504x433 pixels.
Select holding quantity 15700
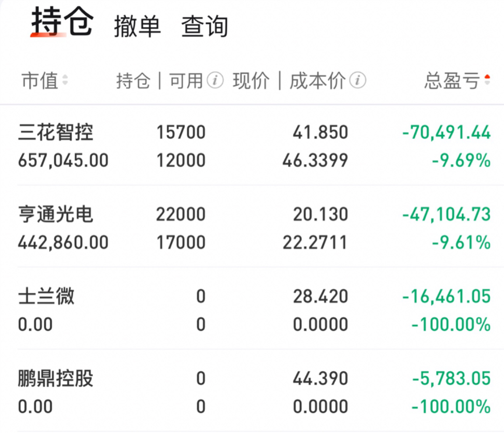(x=181, y=132)
